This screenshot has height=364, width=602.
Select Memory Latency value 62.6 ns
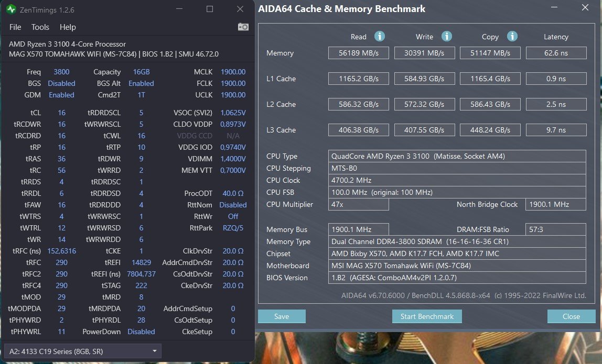coord(556,53)
